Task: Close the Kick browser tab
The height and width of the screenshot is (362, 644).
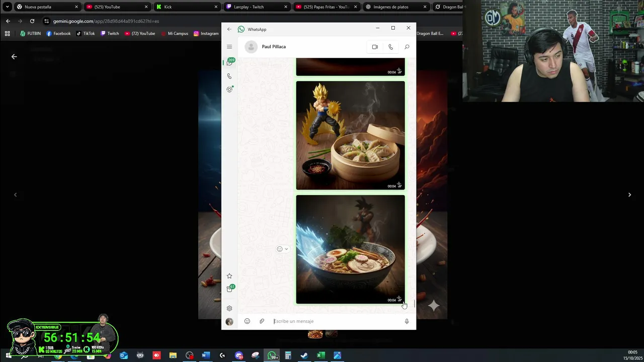Action: click(x=216, y=7)
